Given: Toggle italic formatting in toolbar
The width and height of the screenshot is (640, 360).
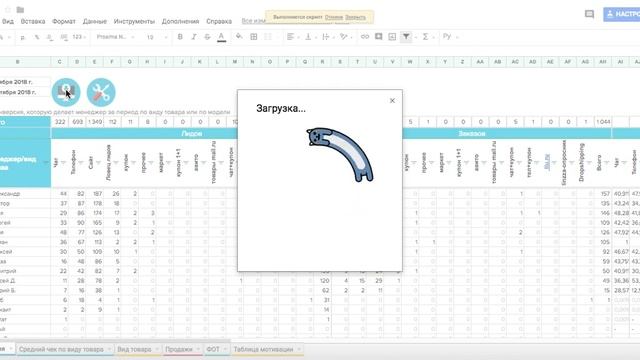Looking at the screenshot, I should pos(194,37).
